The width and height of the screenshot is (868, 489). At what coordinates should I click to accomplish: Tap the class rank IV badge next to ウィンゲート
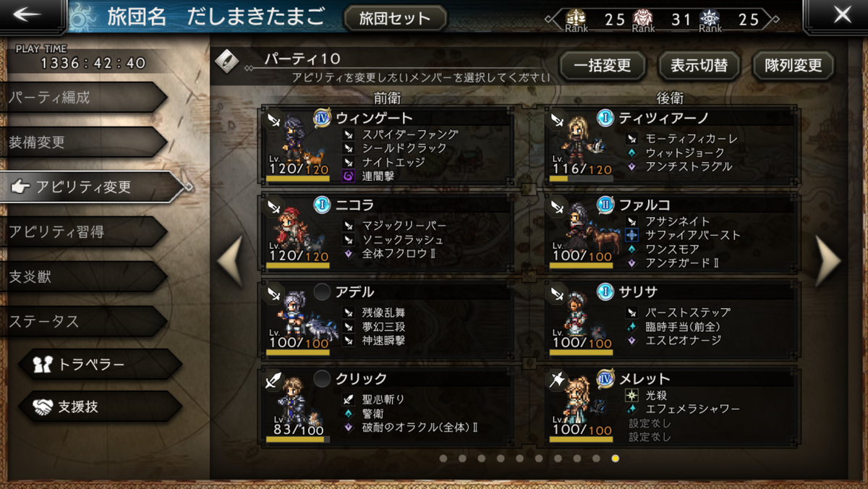coord(322,118)
